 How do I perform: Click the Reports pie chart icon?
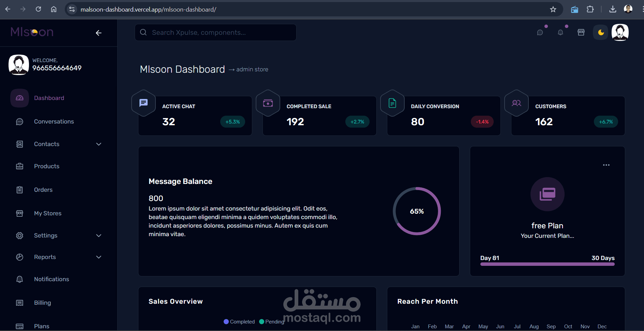tap(20, 257)
